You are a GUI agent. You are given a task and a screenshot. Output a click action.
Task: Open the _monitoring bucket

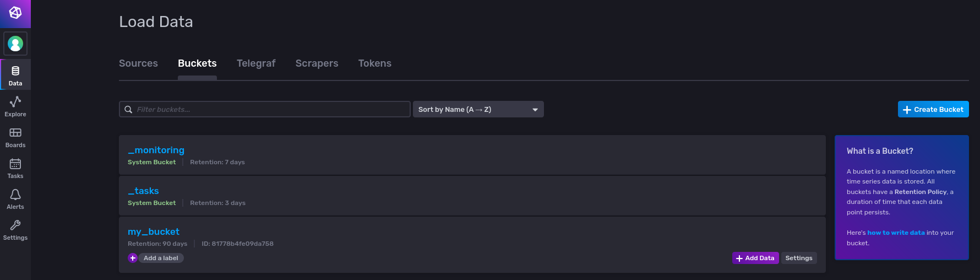tap(156, 150)
